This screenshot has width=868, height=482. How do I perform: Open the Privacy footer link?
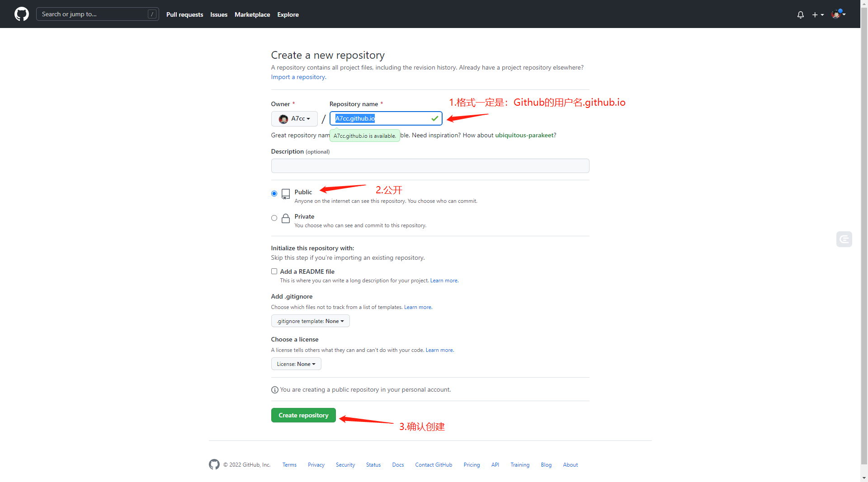click(x=316, y=465)
